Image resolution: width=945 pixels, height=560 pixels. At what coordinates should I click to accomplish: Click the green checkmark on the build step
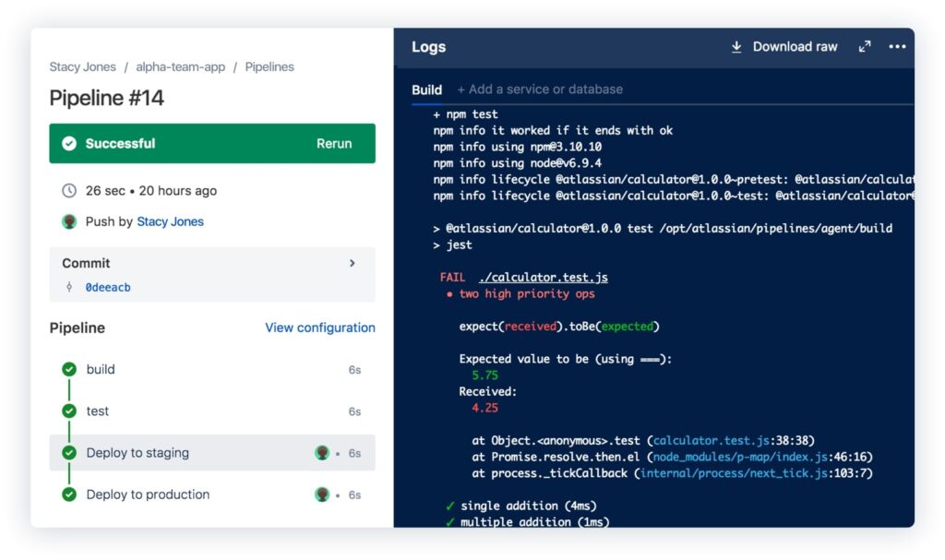pyautogui.click(x=69, y=369)
